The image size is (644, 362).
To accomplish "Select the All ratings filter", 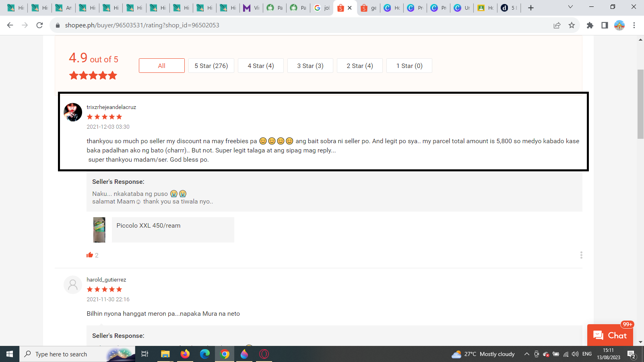I will tap(162, 66).
